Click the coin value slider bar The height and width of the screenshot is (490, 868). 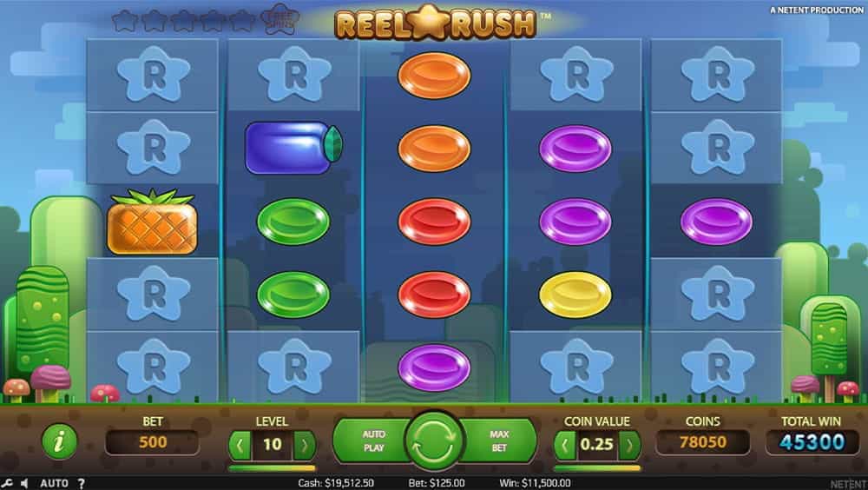click(597, 468)
